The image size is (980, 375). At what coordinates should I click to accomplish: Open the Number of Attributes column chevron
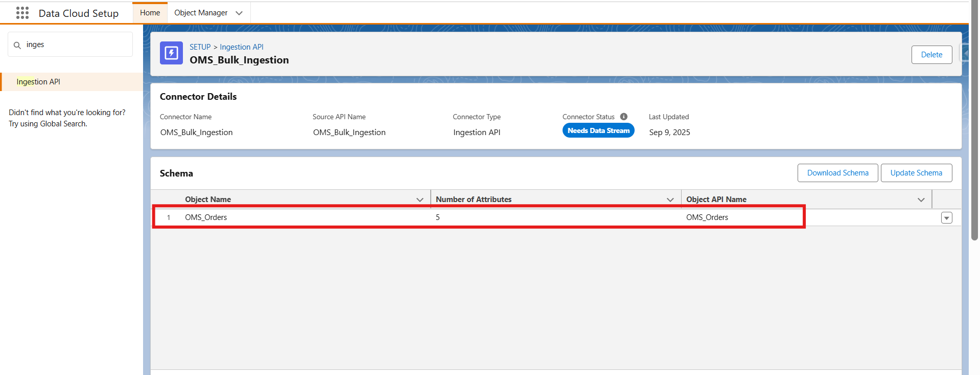670,200
